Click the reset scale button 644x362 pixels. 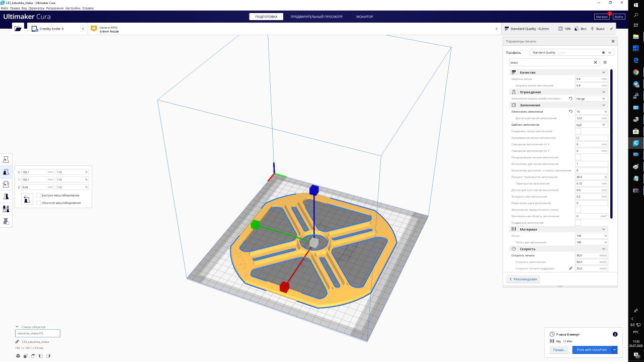pyautogui.click(x=27, y=199)
